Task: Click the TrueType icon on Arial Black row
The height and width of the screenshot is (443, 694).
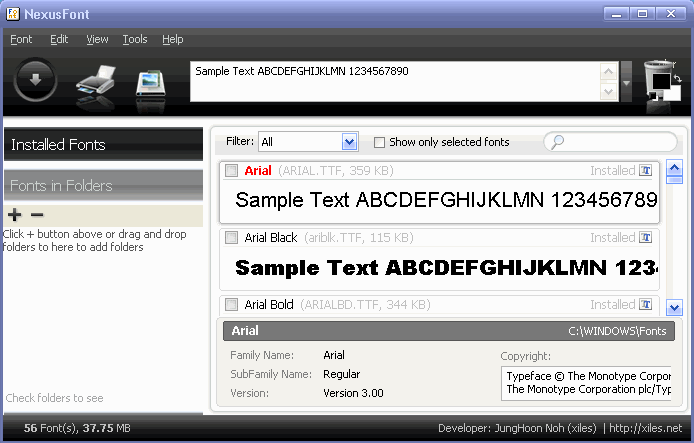Action: pyautogui.click(x=646, y=238)
